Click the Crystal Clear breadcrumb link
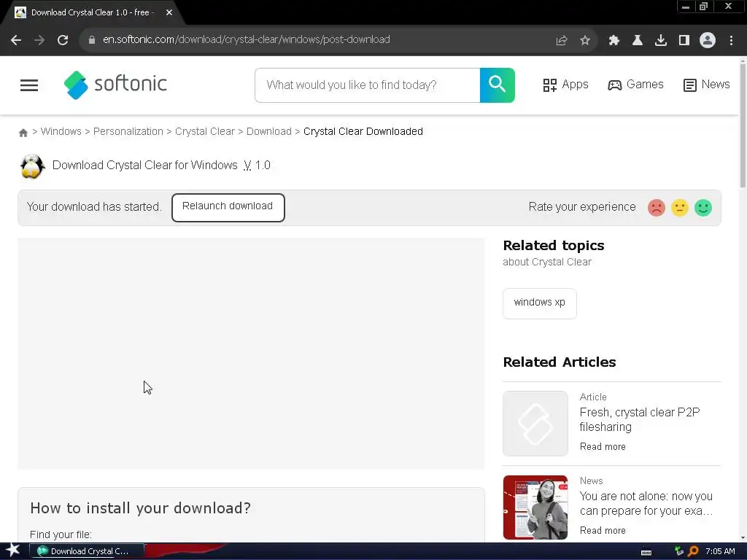The width and height of the screenshot is (747, 560). [205, 131]
